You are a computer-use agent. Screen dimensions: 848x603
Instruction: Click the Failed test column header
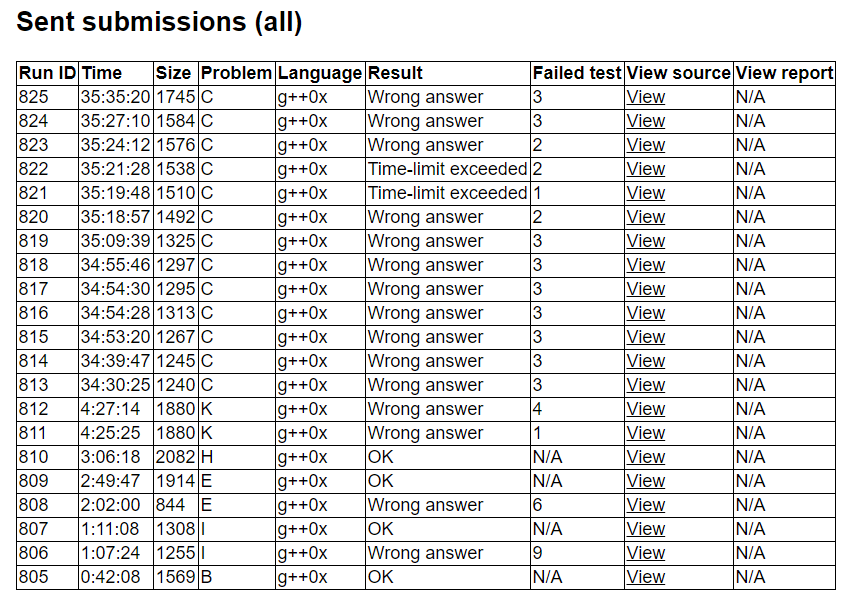(577, 73)
